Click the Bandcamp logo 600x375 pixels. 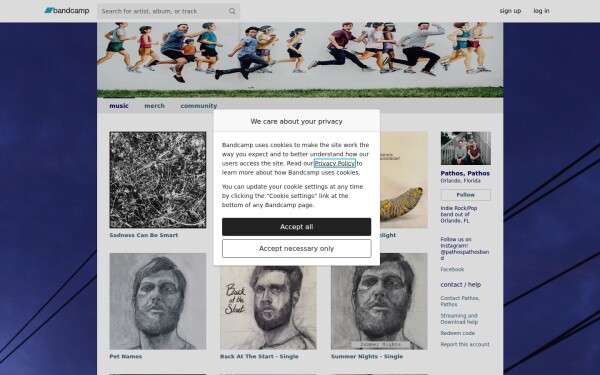[67, 11]
